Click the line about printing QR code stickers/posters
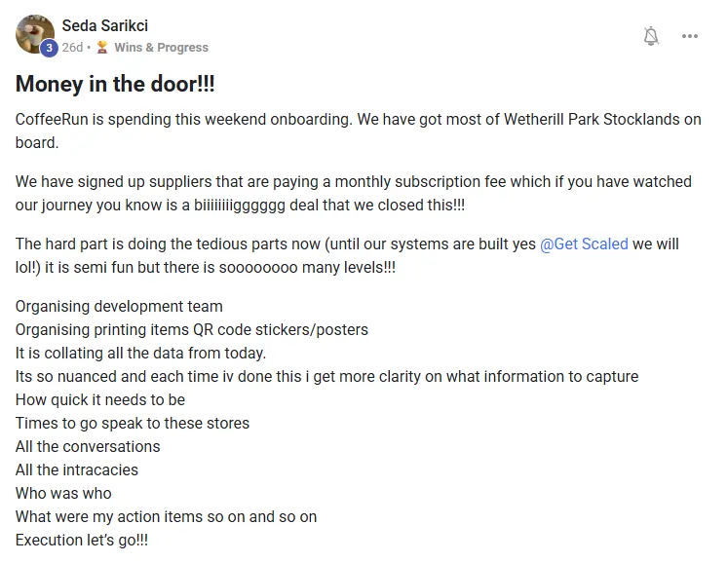 pos(192,329)
